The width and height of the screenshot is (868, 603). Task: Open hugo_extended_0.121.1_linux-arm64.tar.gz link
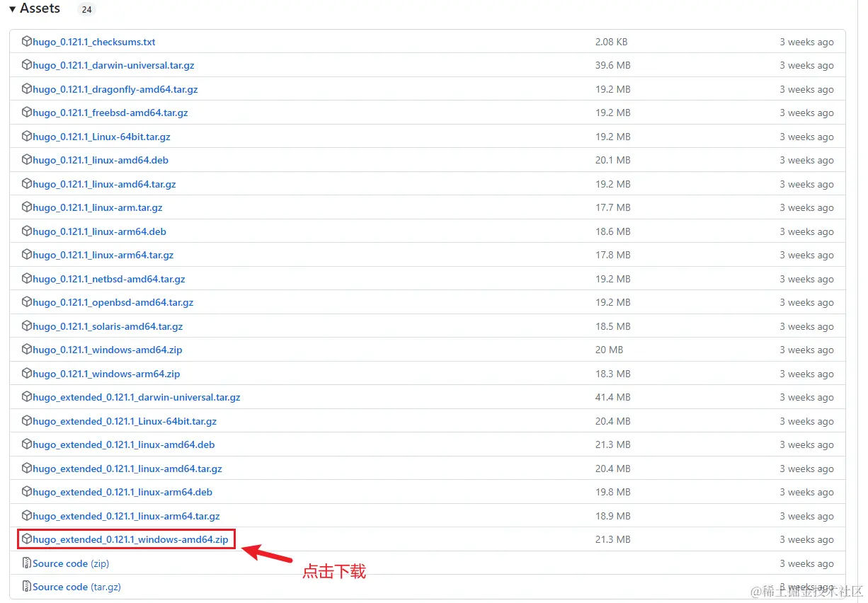pyautogui.click(x=126, y=516)
